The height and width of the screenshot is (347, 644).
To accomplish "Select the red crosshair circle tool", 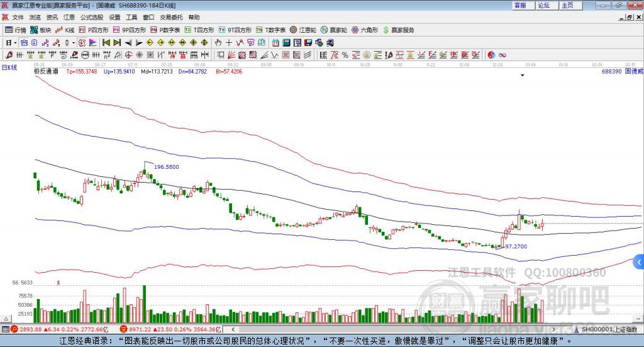I will click(128, 55).
